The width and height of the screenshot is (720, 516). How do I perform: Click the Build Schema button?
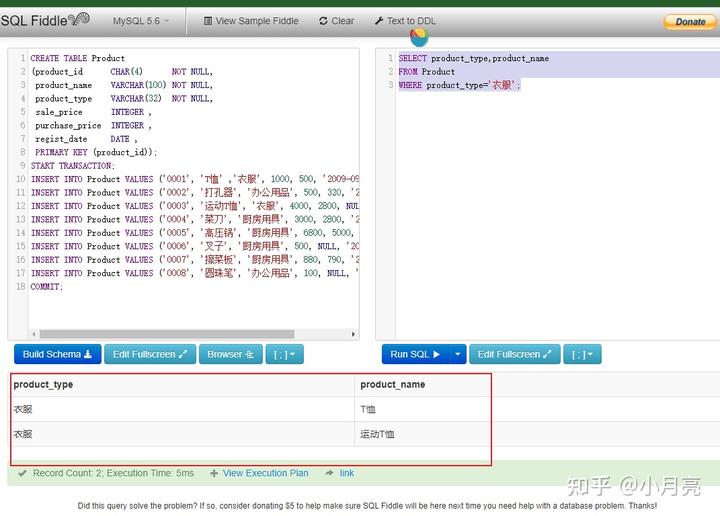point(57,354)
